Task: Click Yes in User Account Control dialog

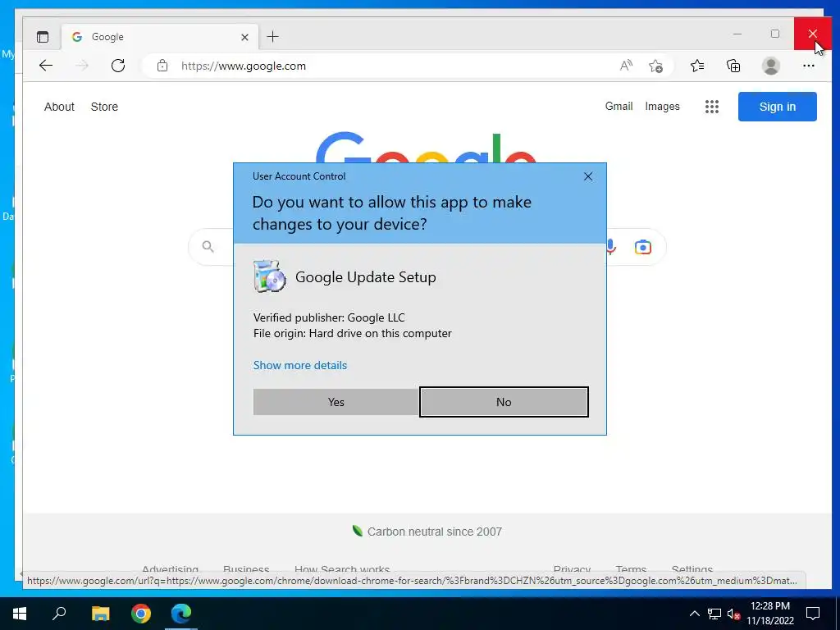Action: (336, 402)
